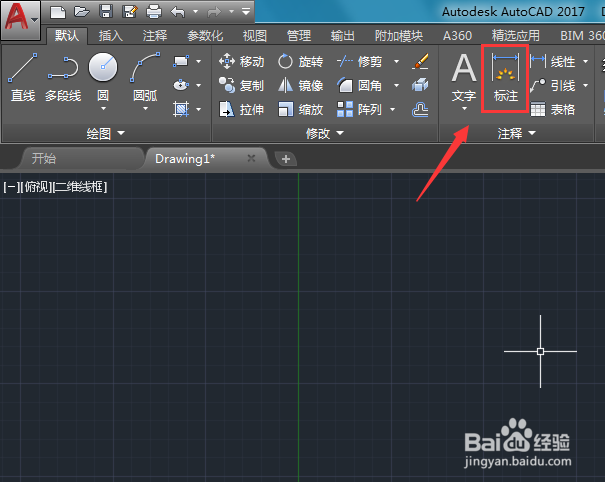Expand the 修剪 trim dropdown arrow
Screen dimensions: 605x482
click(396, 61)
